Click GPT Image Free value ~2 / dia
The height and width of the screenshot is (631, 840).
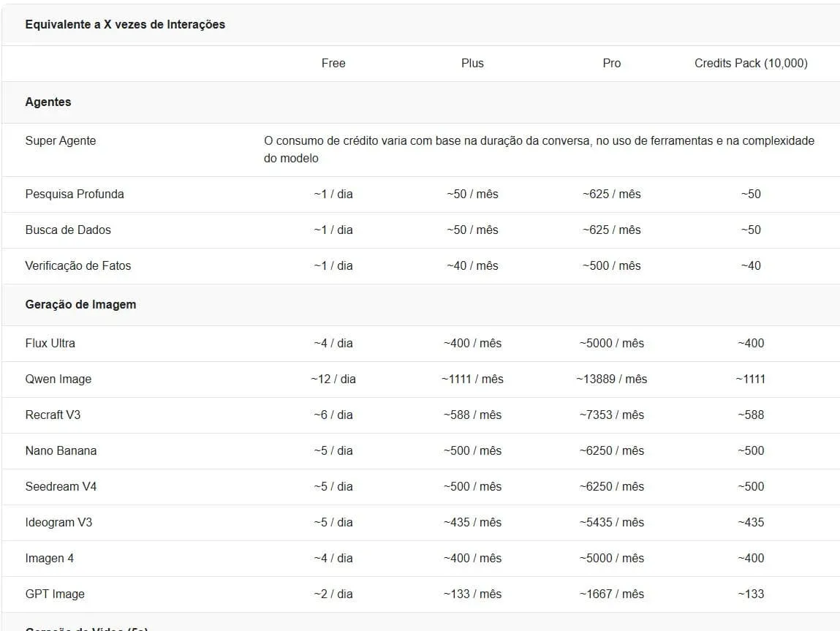[333, 594]
